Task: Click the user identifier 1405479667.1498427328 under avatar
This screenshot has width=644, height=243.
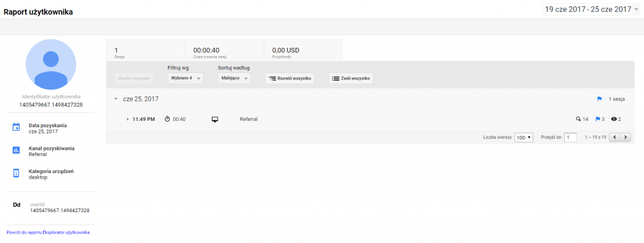Action: tap(51, 105)
